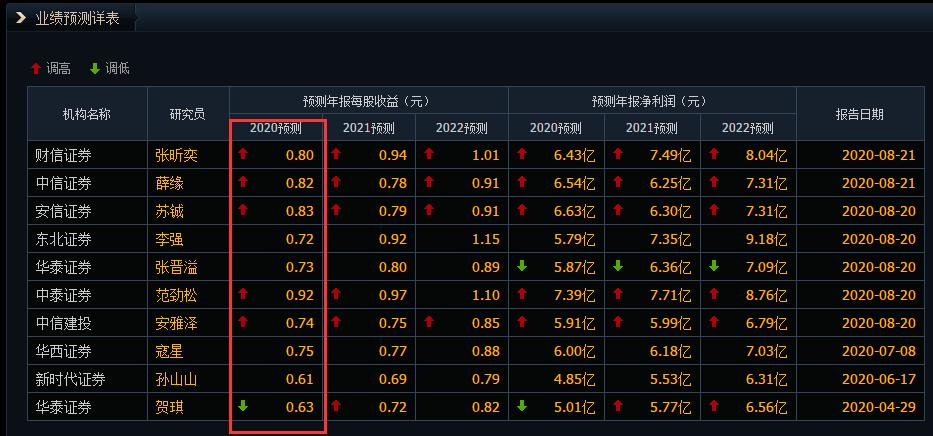Open researcher 张昕奕's profile link
Viewport: 933px width, 436px height.
176,156
